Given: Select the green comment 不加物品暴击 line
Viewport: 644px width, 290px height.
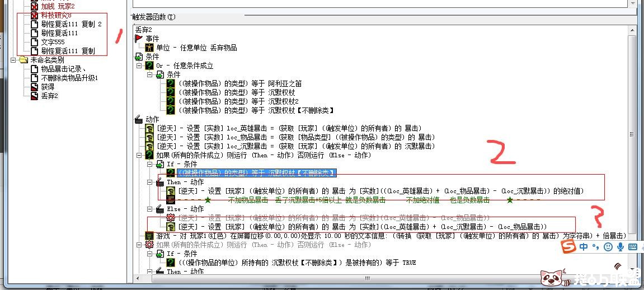Looking at the screenshot, I should [359, 200].
